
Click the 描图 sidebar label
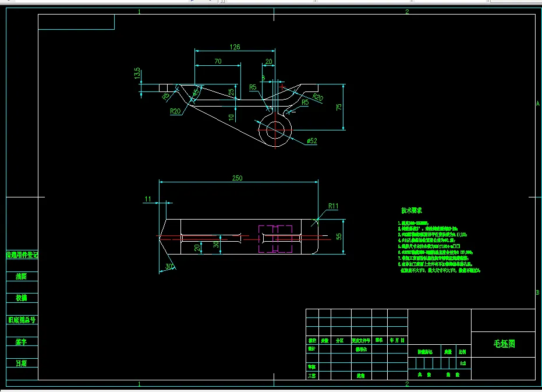pyautogui.click(x=21, y=276)
